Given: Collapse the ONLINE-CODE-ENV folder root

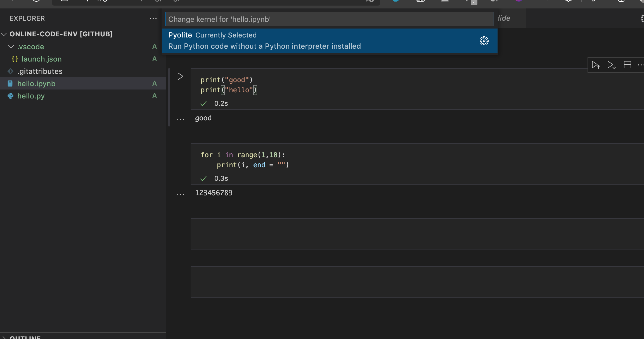Looking at the screenshot, I should pyautogui.click(x=4, y=34).
